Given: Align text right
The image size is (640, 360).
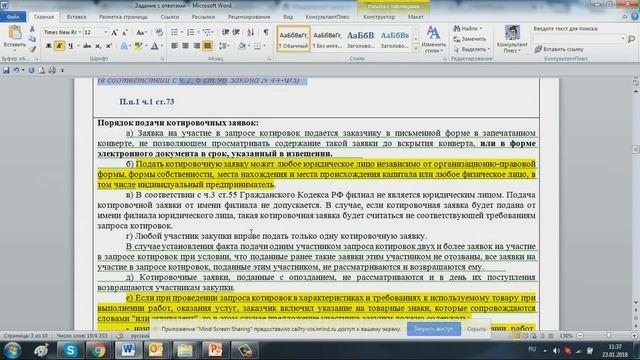Looking at the screenshot, I should 196,46.
